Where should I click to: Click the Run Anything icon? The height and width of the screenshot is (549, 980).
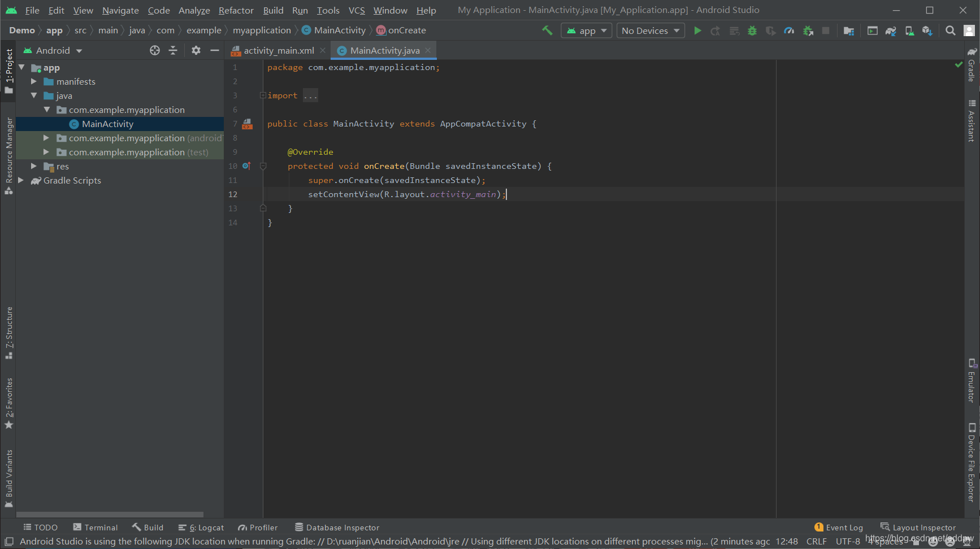coord(873,30)
